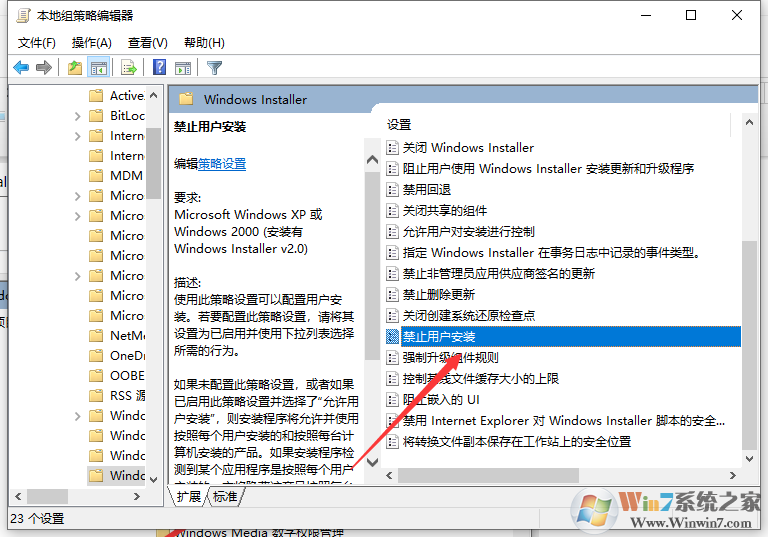Select 关闭创建系统还原检查点 policy
Viewport: 768px width, 537px height.
(469, 316)
